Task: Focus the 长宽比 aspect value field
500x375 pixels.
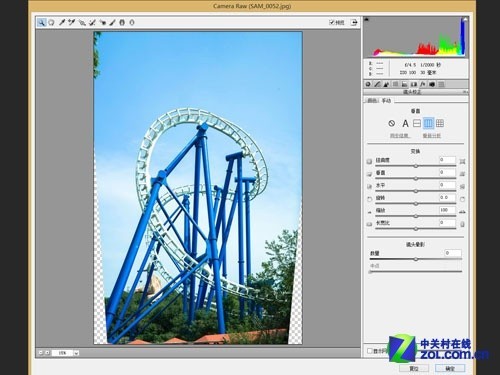Action: (x=447, y=222)
